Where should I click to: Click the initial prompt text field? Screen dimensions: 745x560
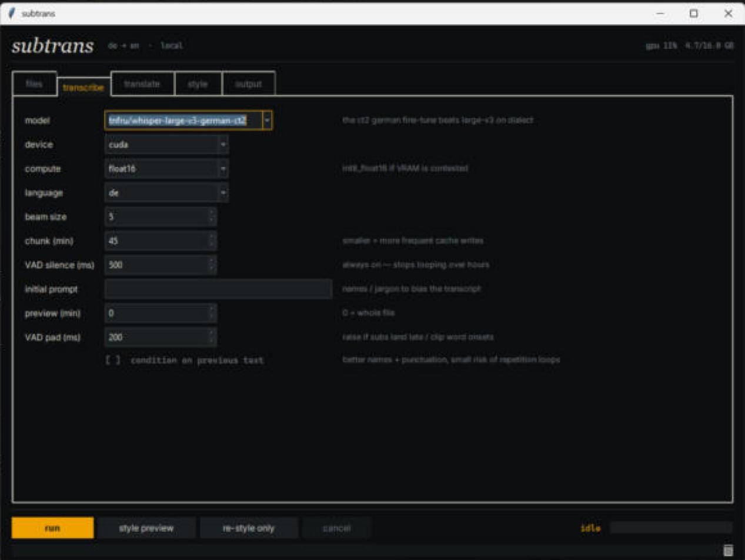(x=218, y=289)
